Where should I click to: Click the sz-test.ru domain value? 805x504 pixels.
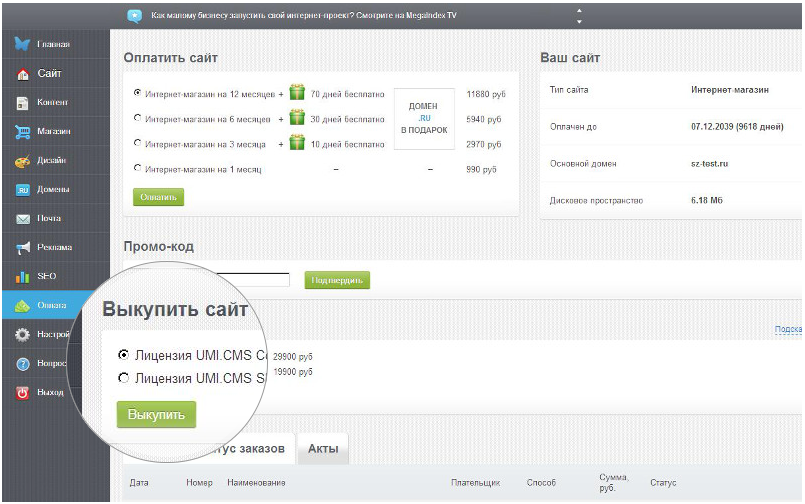coord(710,164)
